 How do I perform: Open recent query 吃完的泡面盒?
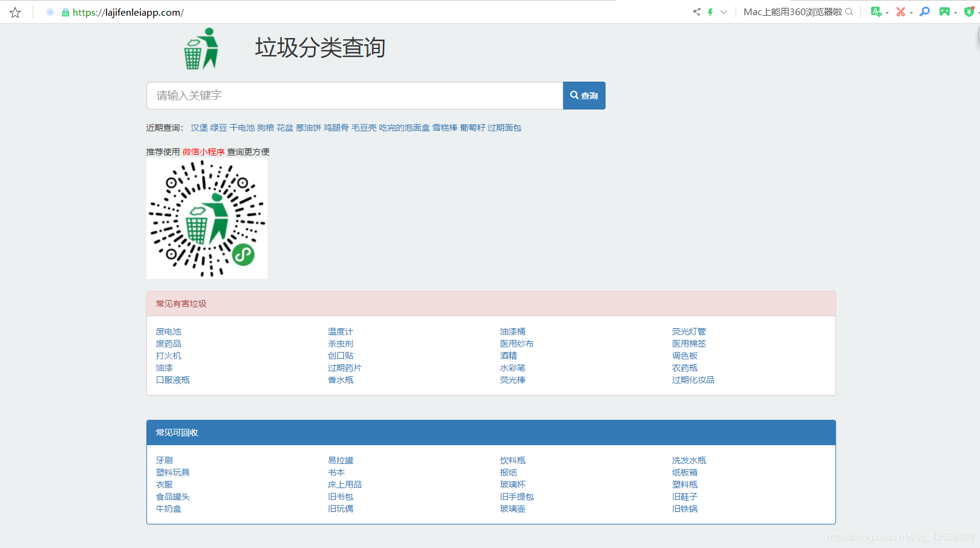point(404,128)
